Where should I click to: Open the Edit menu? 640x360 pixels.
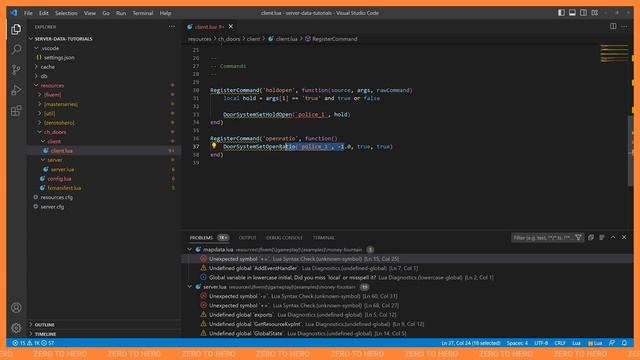pyautogui.click(x=44, y=13)
